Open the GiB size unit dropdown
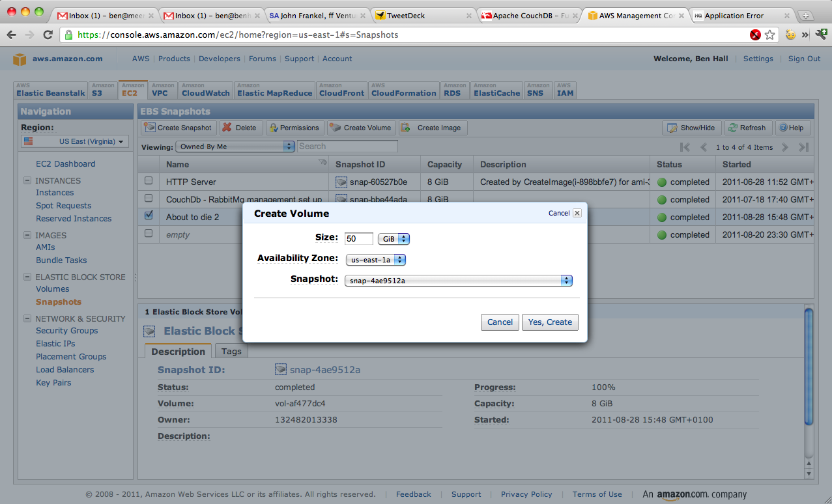 click(x=394, y=239)
